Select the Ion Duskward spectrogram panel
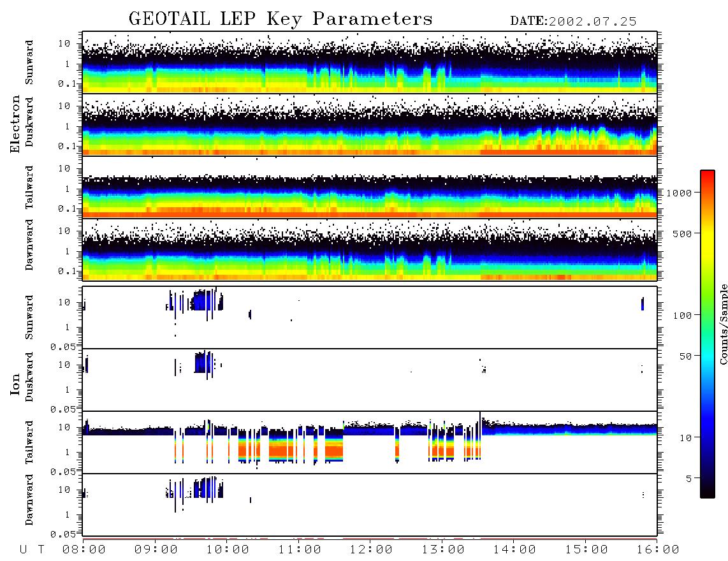Screen dimensions: 728x561 370,380
